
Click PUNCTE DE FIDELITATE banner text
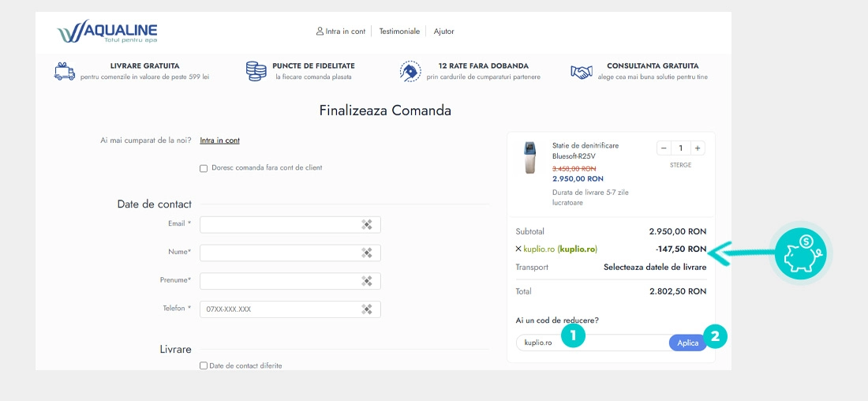(x=313, y=66)
